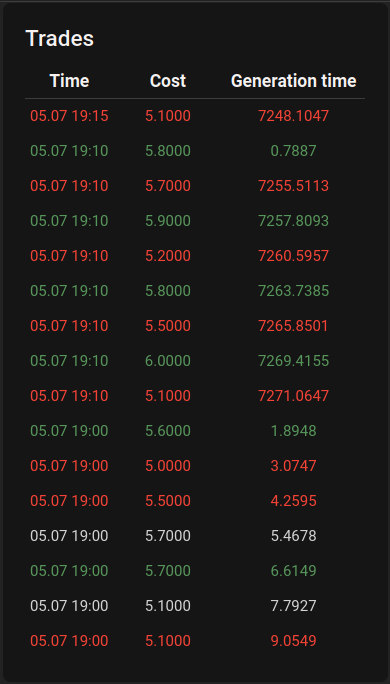Select the white 5.4678 generation time

click(x=294, y=536)
